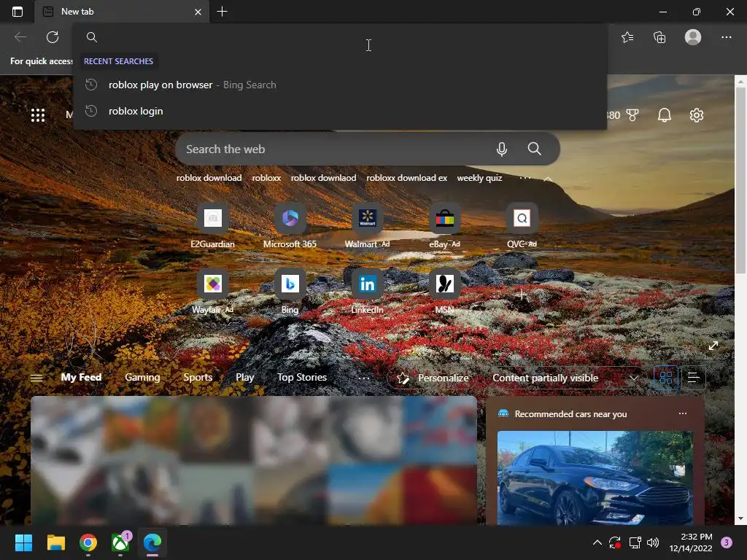The image size is (747, 560).
Task: Click the web search magnifier button
Action: [x=534, y=149]
